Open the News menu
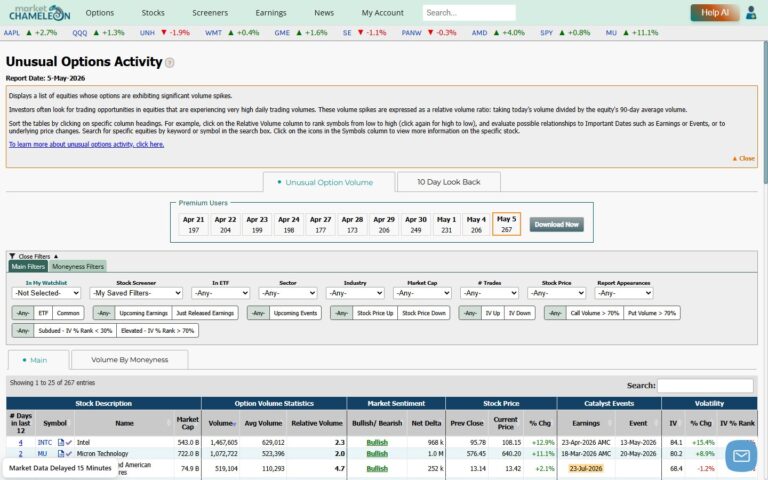This screenshot has width=768, height=480. [324, 13]
